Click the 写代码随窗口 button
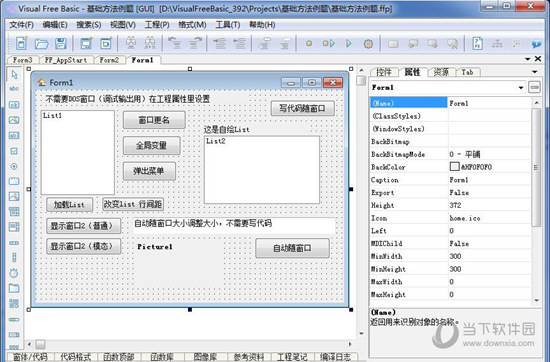550x362 pixels. 303,108
